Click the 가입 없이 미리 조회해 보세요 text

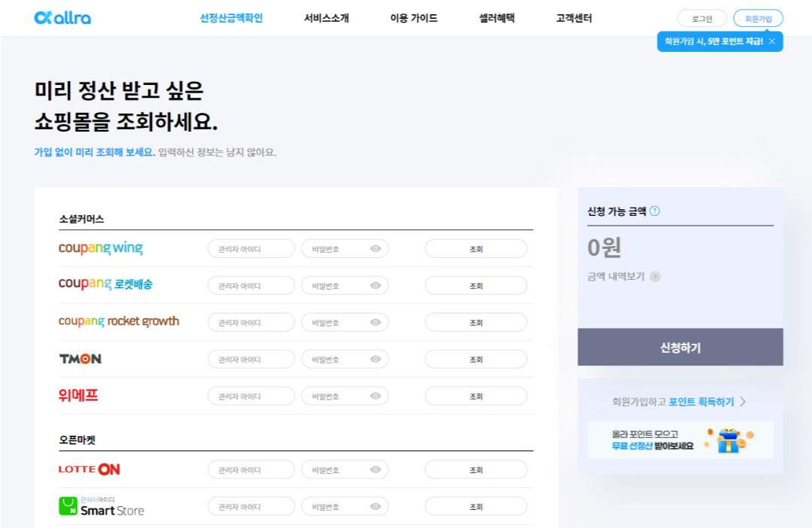(95, 153)
